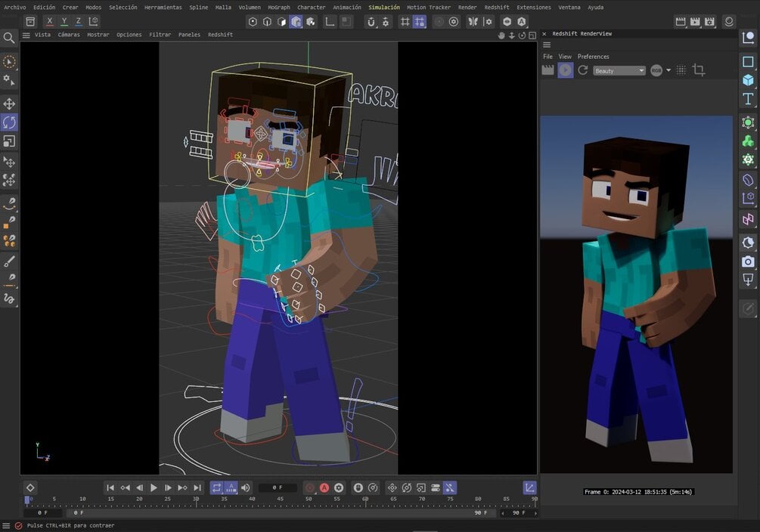The width and height of the screenshot is (760, 532).
Task: Click the crop region icon in RenderView
Action: [x=699, y=70]
